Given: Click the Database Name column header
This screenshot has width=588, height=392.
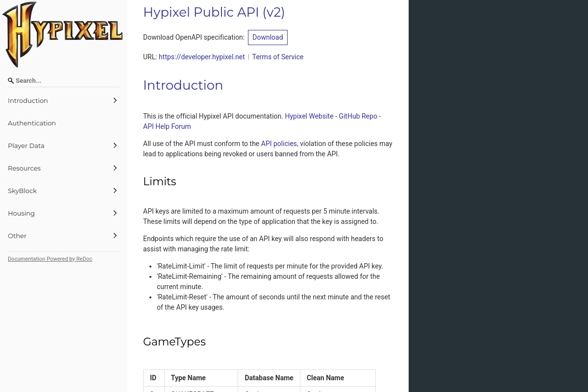Looking at the screenshot, I should pos(269,378).
